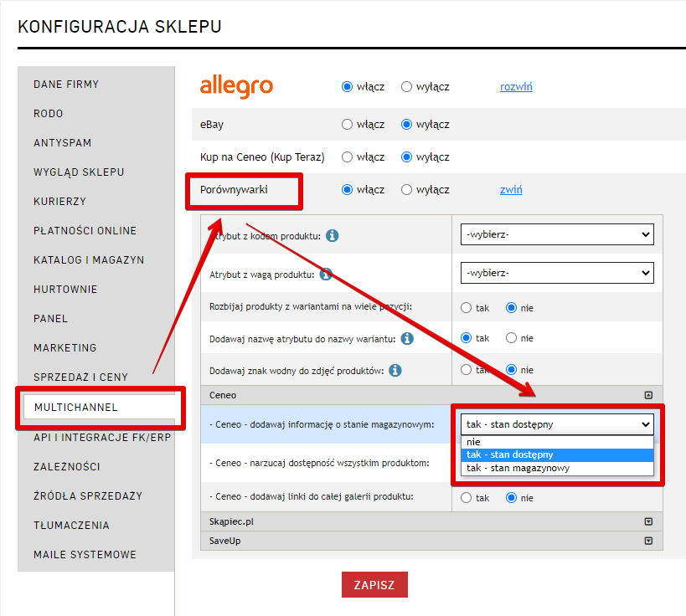Expand SaveUp section arrow icon
The width and height of the screenshot is (686, 616).
(x=647, y=541)
